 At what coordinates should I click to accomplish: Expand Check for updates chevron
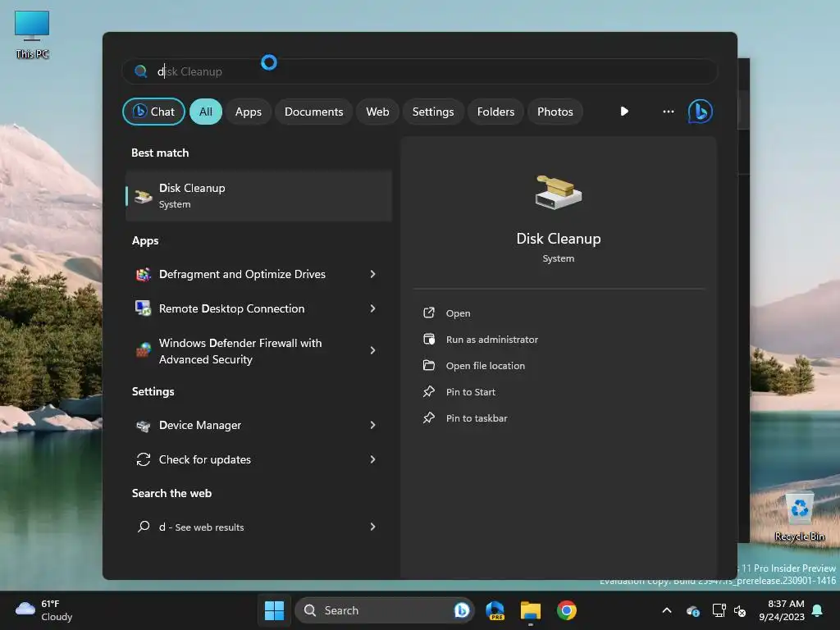(373, 459)
